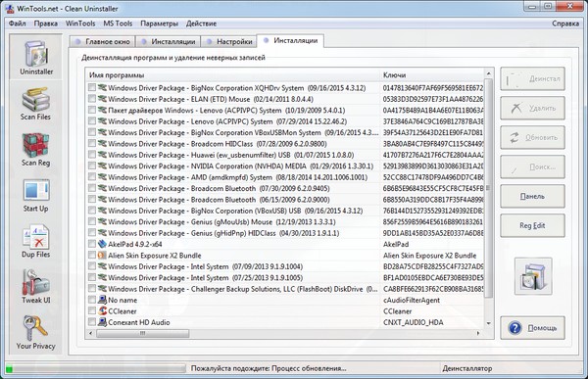Open the Your Privacy tool
588x379 pixels.
coord(36,333)
